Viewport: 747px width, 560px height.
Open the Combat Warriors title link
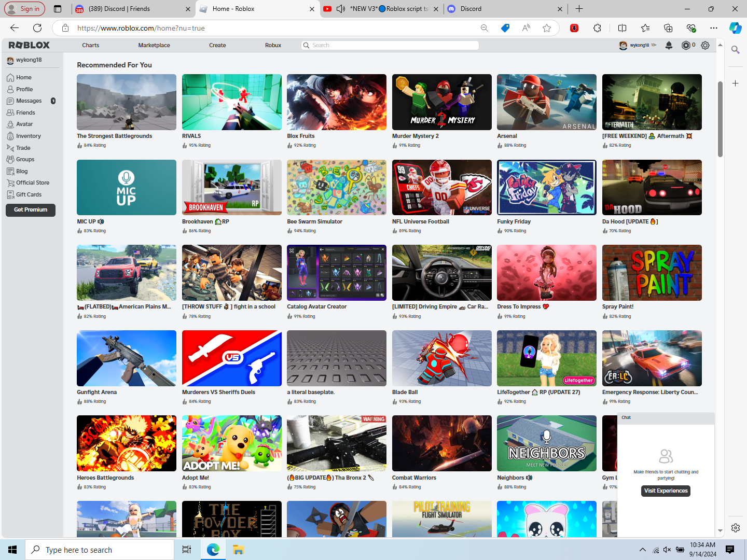coord(414,478)
